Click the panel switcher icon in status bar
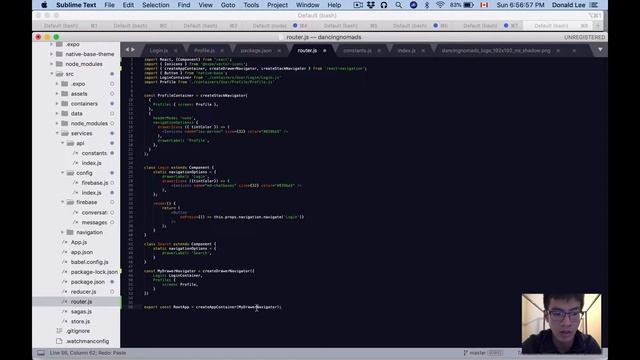Image resolution: width=640 pixels, height=360 pixels. coord(41,353)
